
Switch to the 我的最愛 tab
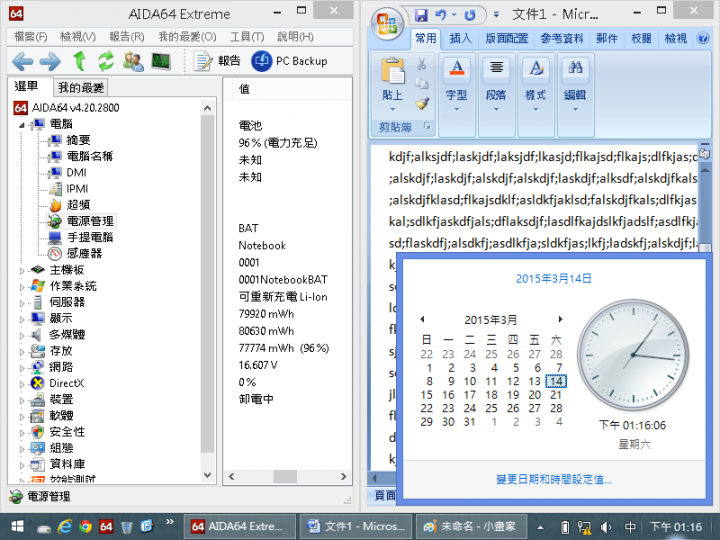81,88
